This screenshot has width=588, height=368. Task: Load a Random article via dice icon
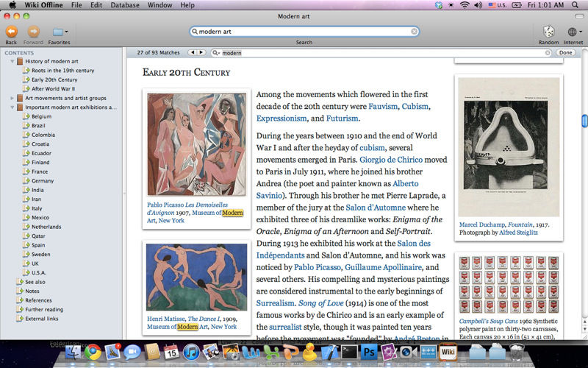[548, 32]
